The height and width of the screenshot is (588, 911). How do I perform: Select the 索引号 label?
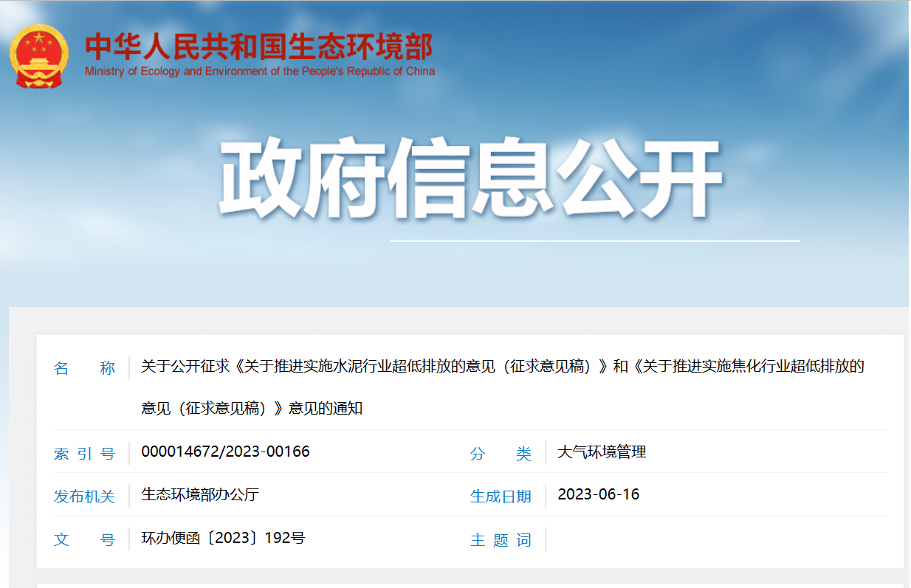[85, 454]
